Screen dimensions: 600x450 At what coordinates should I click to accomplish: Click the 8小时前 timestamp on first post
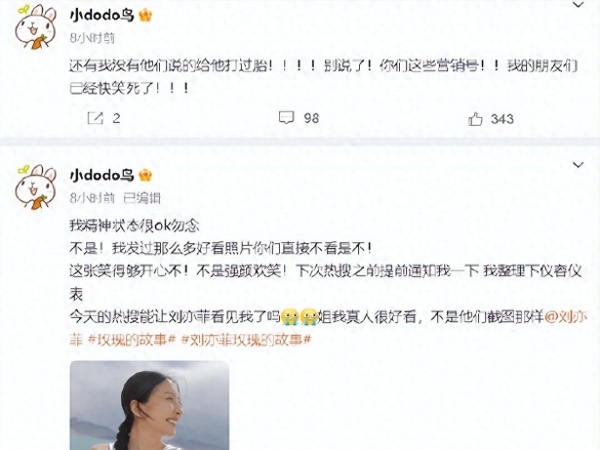point(92,38)
